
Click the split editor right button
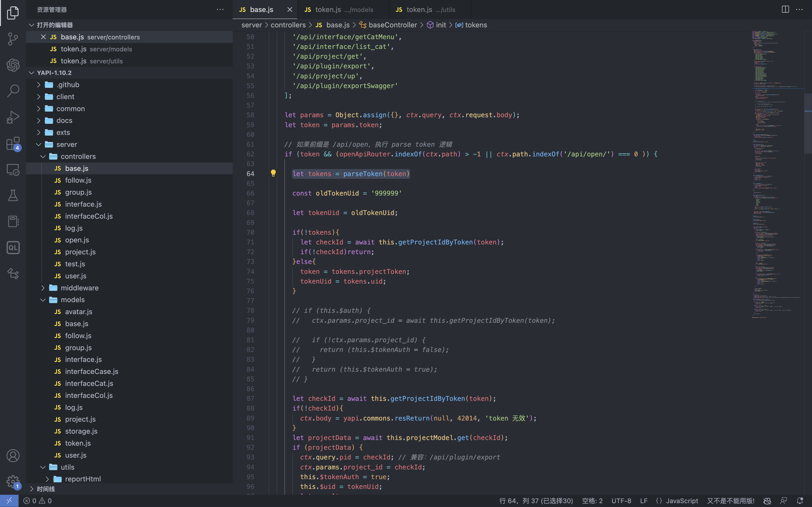click(785, 9)
